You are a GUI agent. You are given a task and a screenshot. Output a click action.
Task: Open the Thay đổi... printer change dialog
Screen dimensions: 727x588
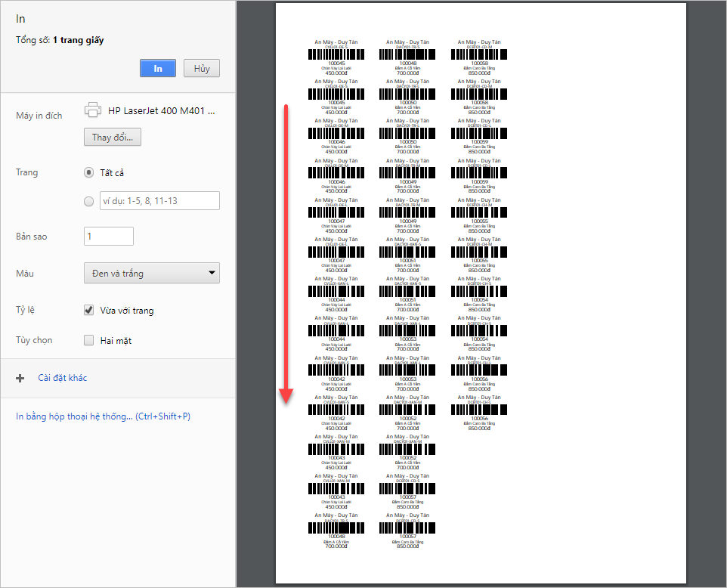pos(113,138)
